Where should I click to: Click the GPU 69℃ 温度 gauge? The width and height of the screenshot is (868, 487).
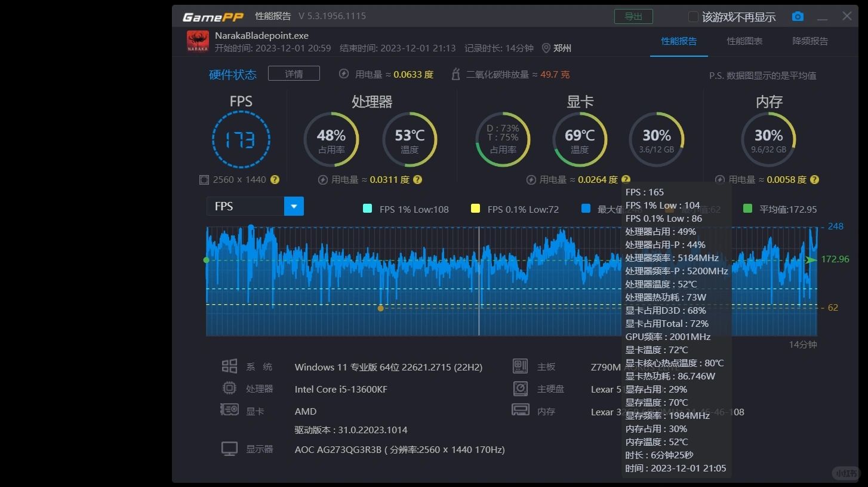pos(580,140)
